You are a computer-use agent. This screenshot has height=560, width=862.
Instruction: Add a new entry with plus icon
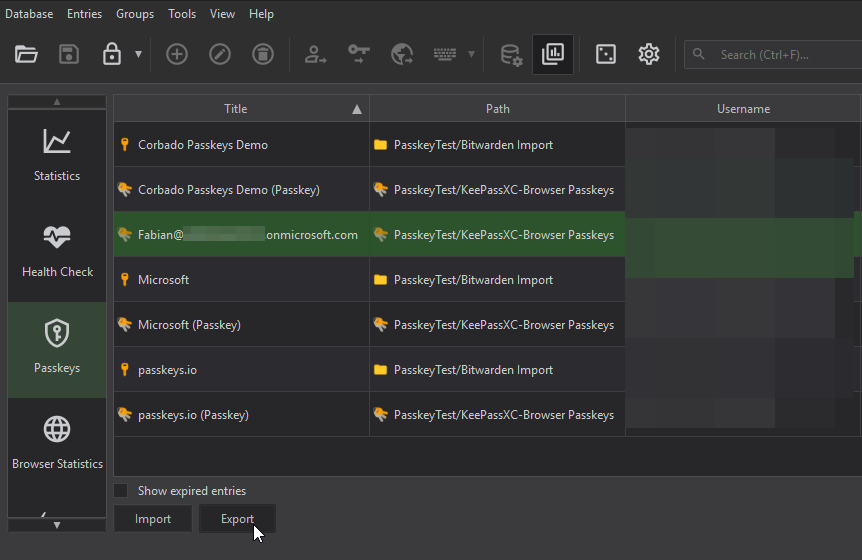point(177,54)
